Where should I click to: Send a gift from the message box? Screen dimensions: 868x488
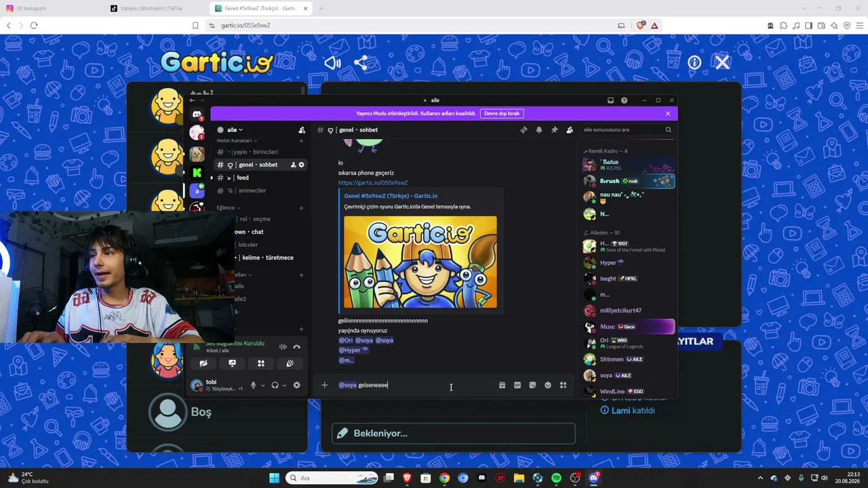coord(502,385)
